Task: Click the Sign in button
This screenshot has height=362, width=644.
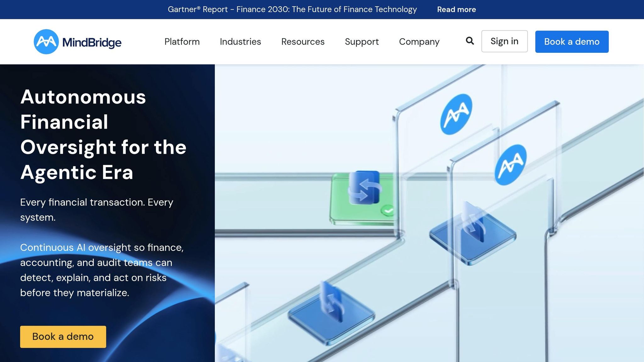Action: coord(504,41)
